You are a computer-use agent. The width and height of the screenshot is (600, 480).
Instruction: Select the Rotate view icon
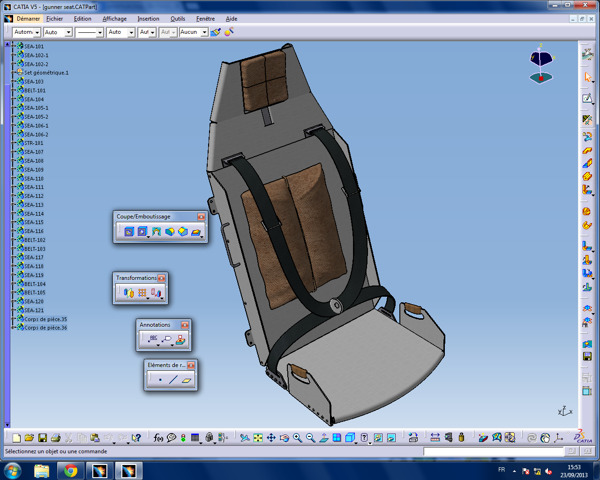point(284,438)
